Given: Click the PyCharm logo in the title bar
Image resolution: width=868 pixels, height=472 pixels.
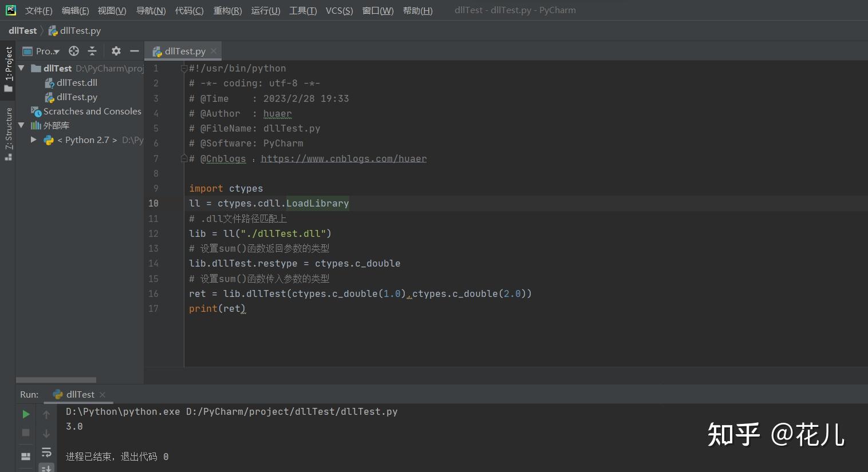Looking at the screenshot, I should [x=10, y=10].
